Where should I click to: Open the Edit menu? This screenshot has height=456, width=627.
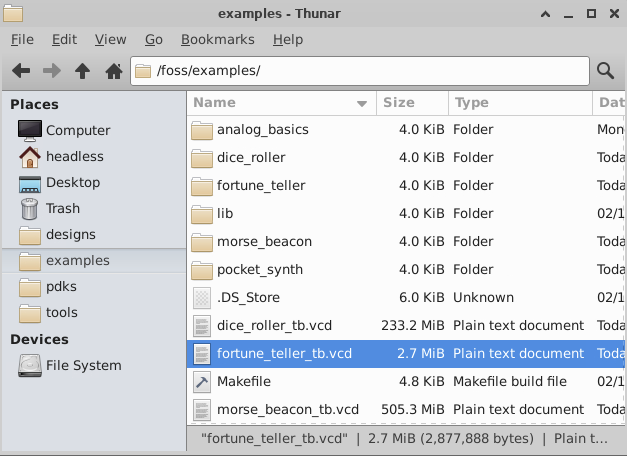(x=64, y=40)
